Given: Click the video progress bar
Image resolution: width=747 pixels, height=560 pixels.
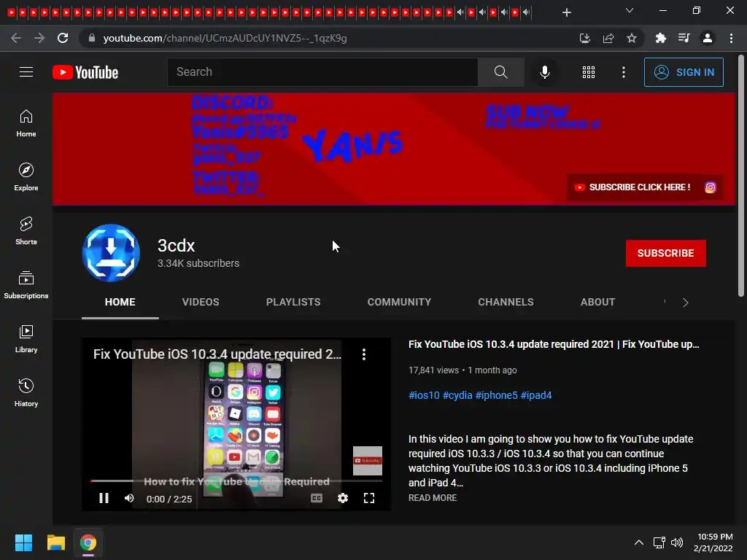Looking at the screenshot, I should point(236,481).
